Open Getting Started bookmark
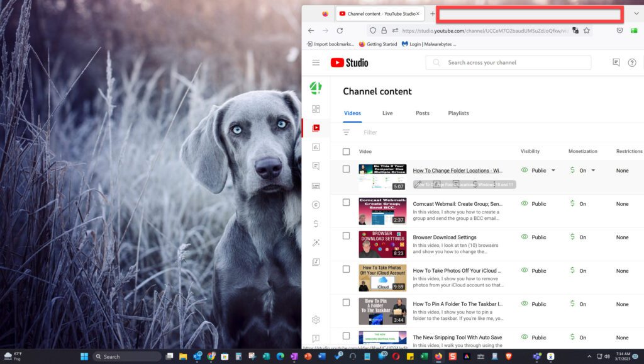The image size is (644, 364). (378, 44)
